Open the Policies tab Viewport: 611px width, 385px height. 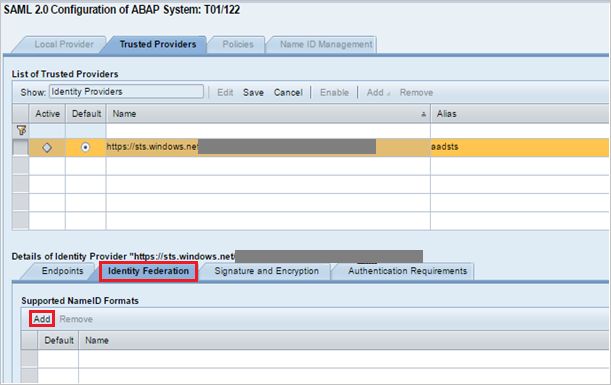click(x=238, y=44)
